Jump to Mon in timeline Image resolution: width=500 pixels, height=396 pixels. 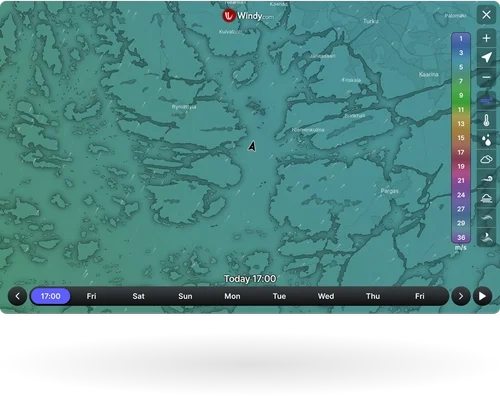[232, 296]
